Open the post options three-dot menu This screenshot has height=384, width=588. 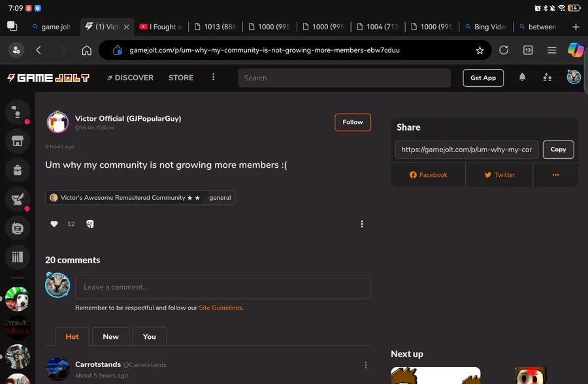361,224
